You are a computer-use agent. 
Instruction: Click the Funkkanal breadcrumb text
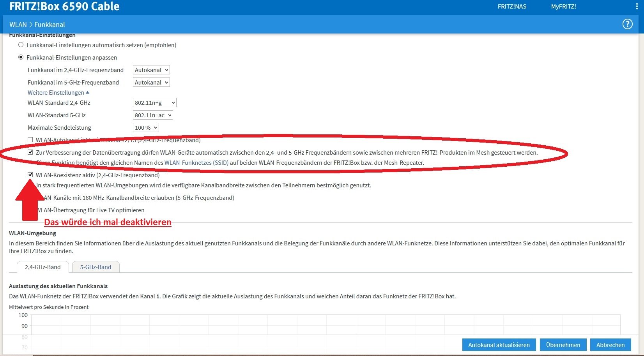[50, 25]
